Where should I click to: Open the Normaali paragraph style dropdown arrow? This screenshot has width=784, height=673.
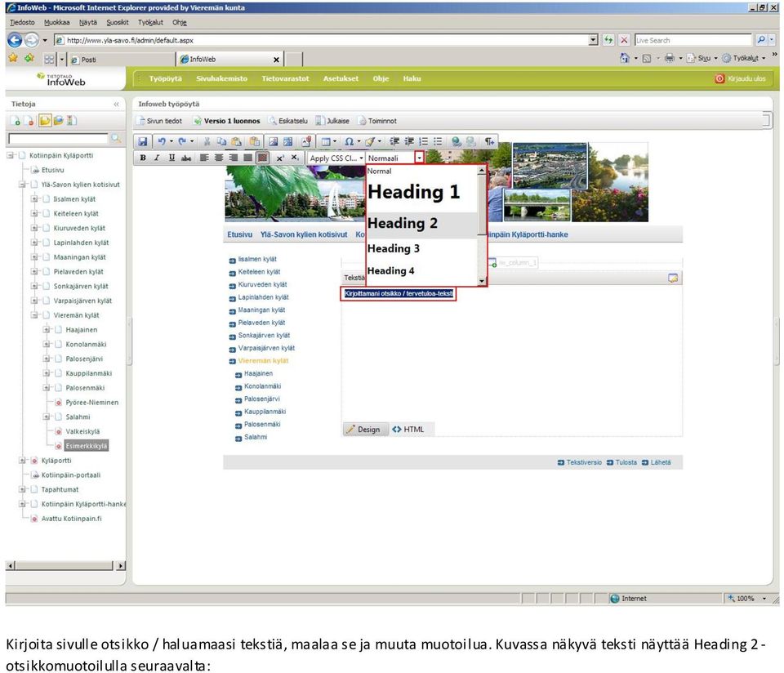tap(420, 158)
